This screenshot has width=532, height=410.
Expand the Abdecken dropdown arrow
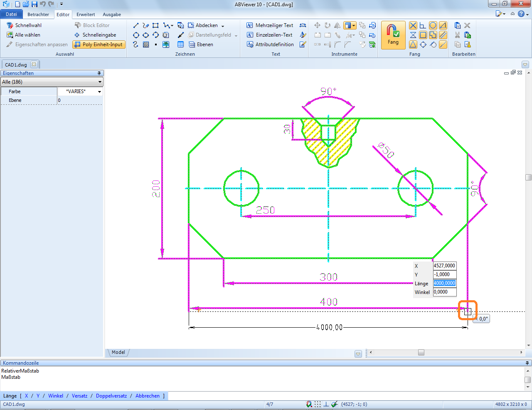tap(223, 26)
